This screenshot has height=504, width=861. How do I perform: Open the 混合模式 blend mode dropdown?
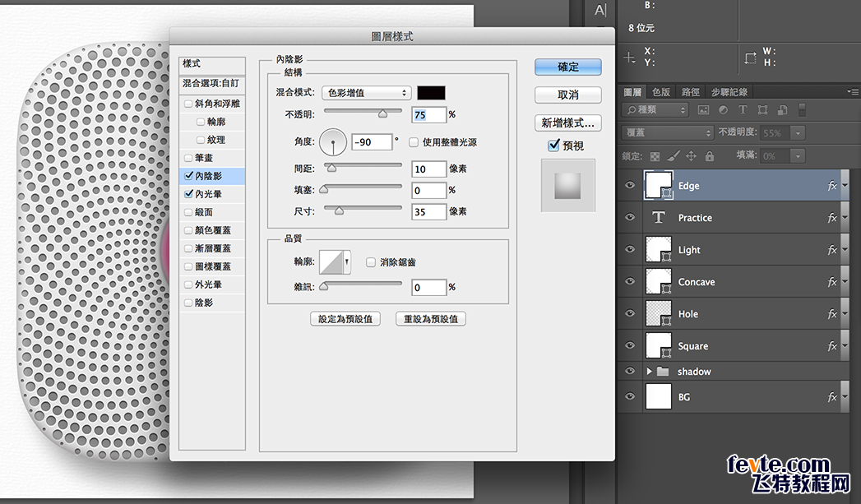point(366,93)
